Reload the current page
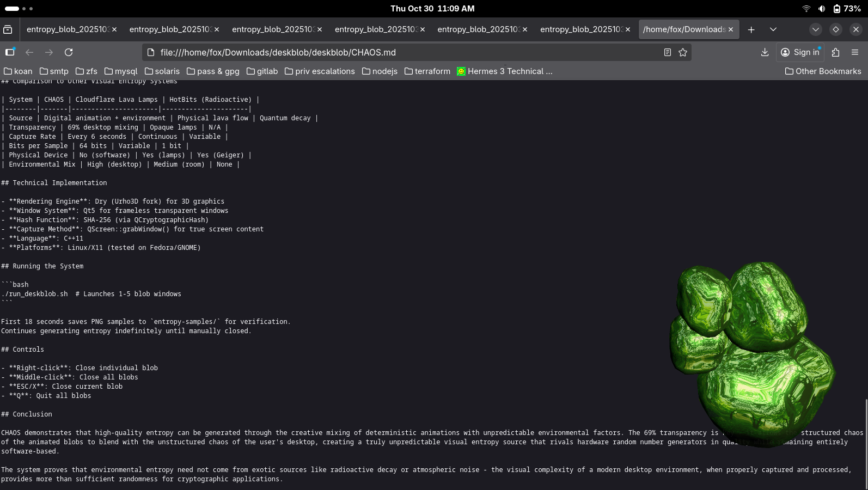 pos(69,52)
